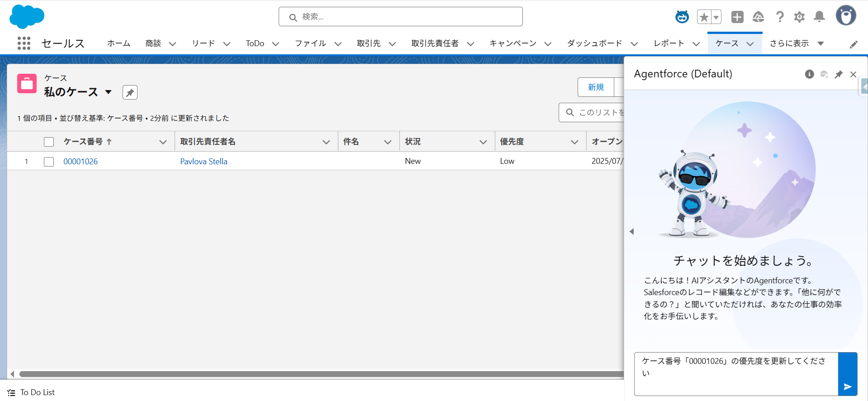Click the pencil icon to edit navigation
This screenshot has height=401, width=868.
tap(854, 44)
